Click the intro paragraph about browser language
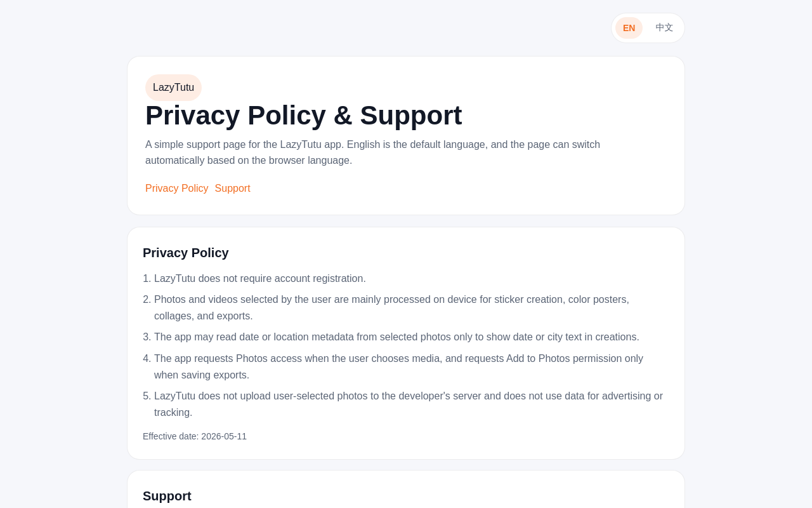The width and height of the screenshot is (812, 508). (x=372, y=152)
